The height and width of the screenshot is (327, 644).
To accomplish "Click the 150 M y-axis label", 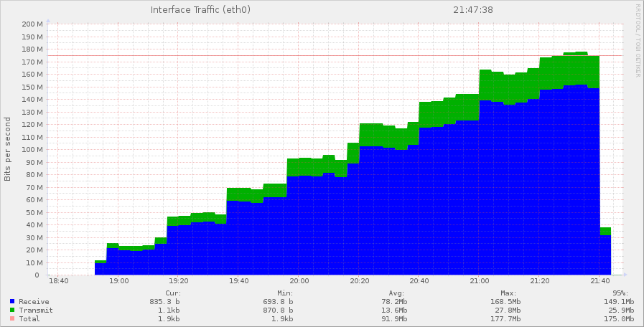I will point(32,87).
